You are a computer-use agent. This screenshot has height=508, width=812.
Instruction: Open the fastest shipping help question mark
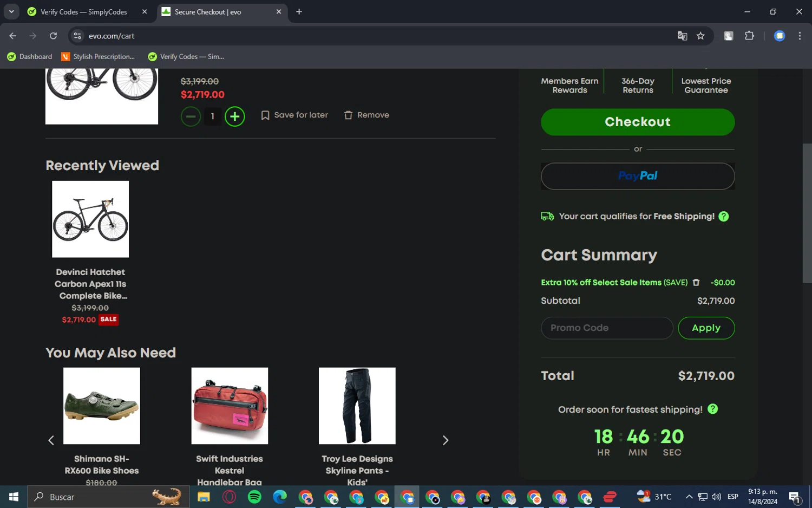pos(713,409)
